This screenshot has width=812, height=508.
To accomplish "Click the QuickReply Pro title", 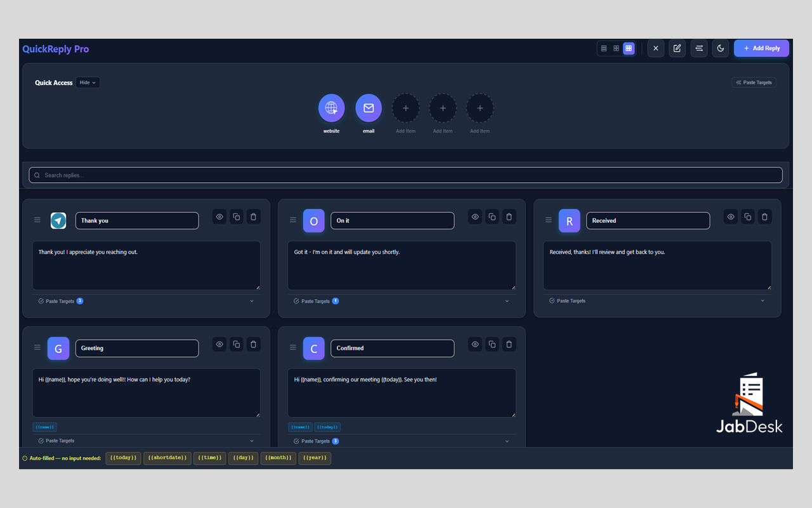I will tap(55, 48).
